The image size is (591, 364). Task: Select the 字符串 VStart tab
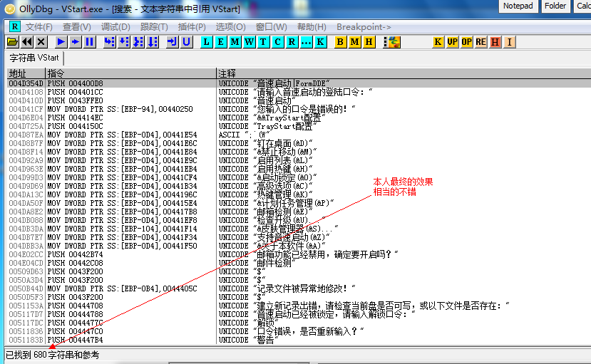click(x=34, y=58)
